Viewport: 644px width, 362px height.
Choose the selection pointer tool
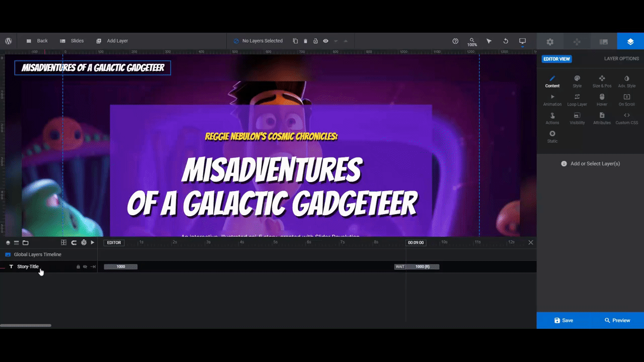pyautogui.click(x=489, y=41)
